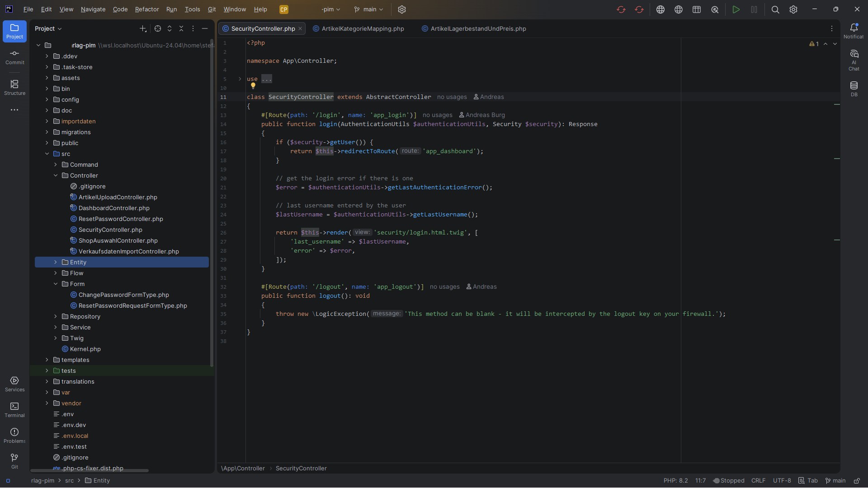
Task: Open the pim project dropdown
Action: pos(330,9)
